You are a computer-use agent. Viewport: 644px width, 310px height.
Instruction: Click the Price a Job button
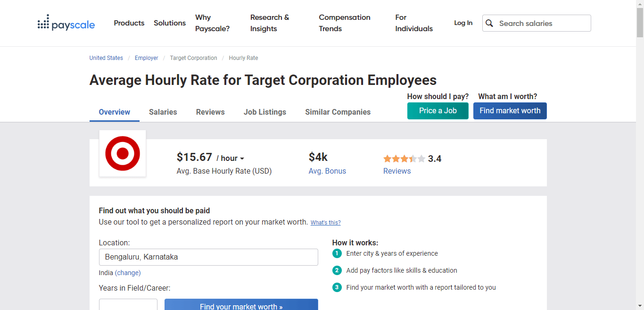[438, 110]
